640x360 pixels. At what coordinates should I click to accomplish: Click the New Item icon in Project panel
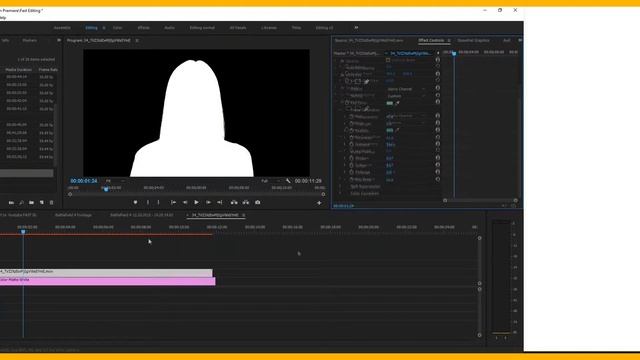(42, 202)
